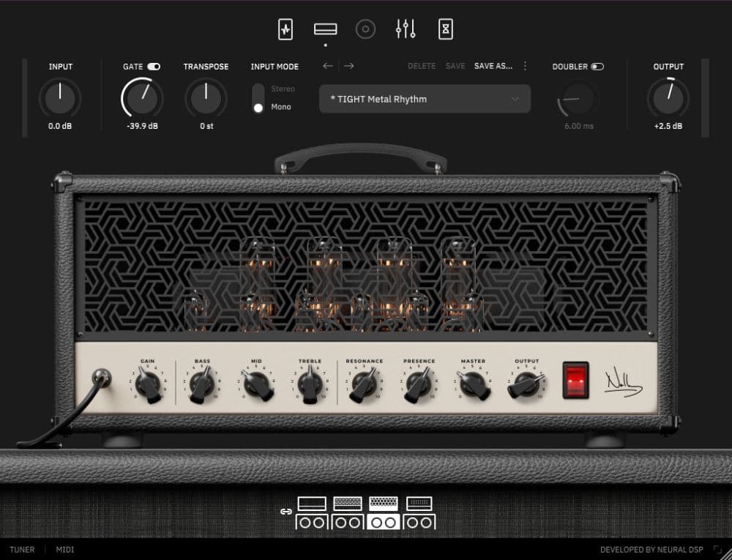Flip the red amp power switch
Screen dimensions: 732x560
click(x=575, y=380)
